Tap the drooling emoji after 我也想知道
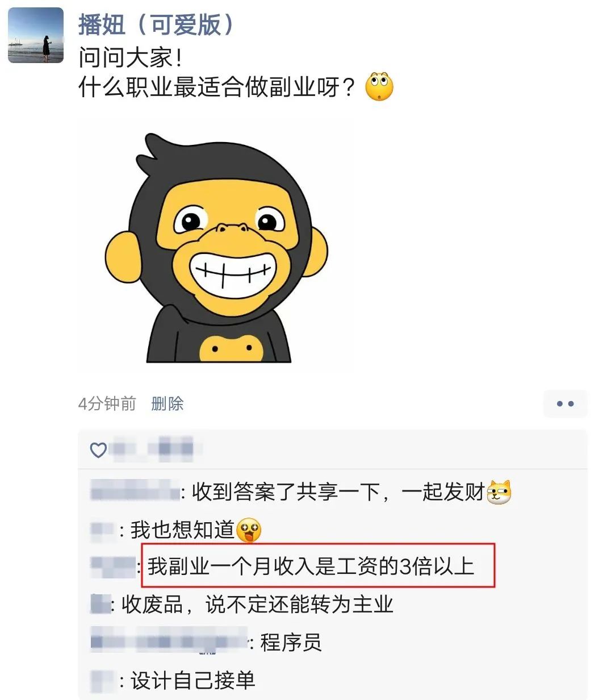603x700 pixels. (249, 531)
